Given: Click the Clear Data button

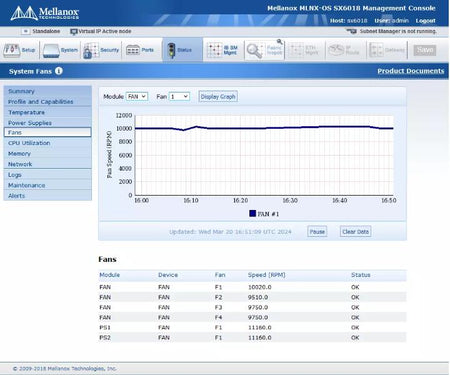Looking at the screenshot, I should tap(356, 232).
